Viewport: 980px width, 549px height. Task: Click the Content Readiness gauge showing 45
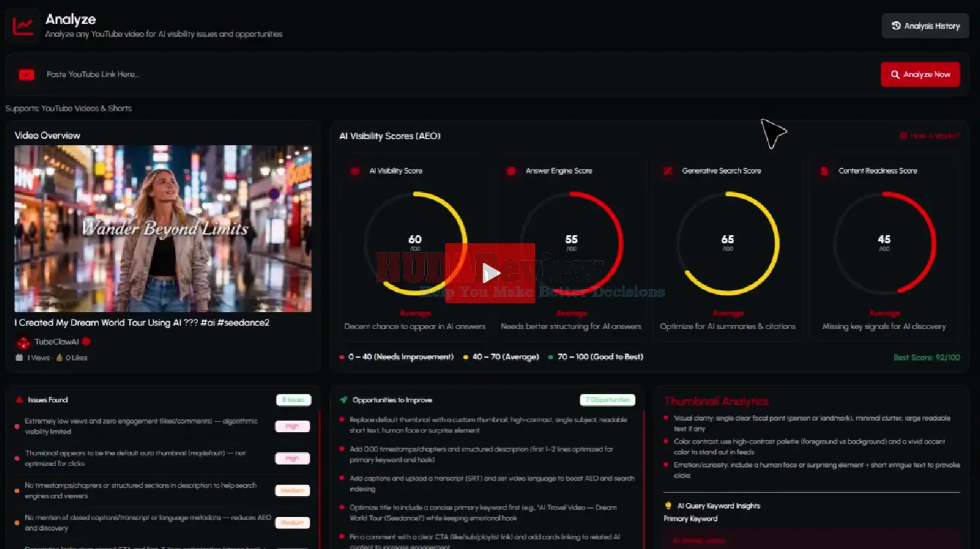tap(884, 243)
